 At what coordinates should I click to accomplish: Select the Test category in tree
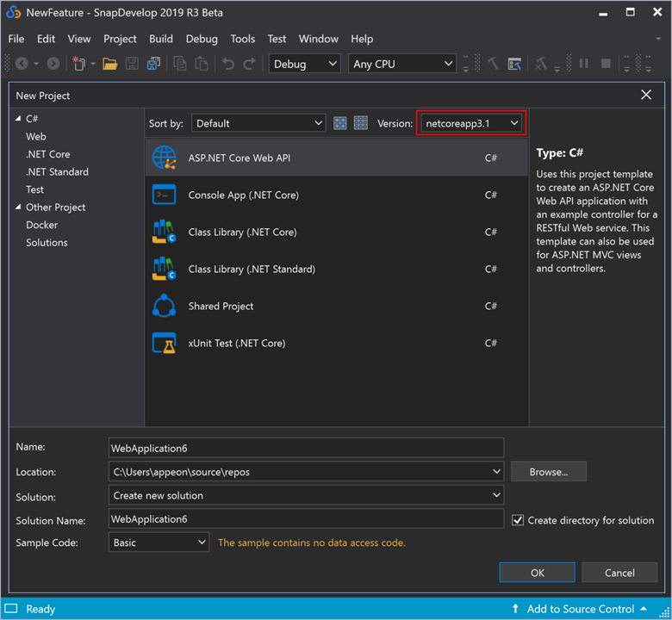click(x=34, y=189)
